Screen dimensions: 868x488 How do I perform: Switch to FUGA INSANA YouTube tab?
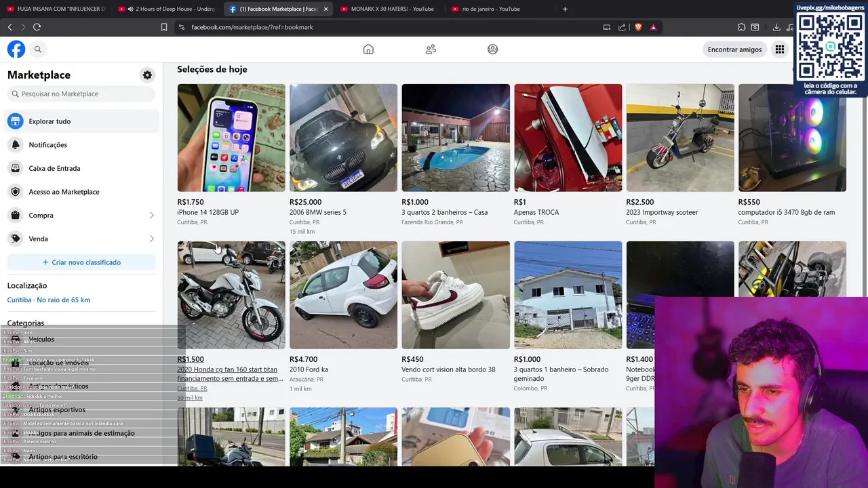coord(56,9)
